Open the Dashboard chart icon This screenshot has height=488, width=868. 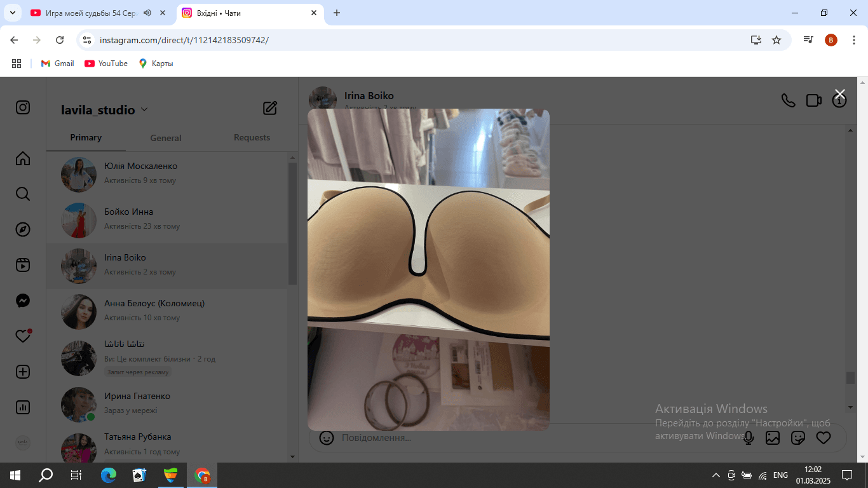(23, 407)
